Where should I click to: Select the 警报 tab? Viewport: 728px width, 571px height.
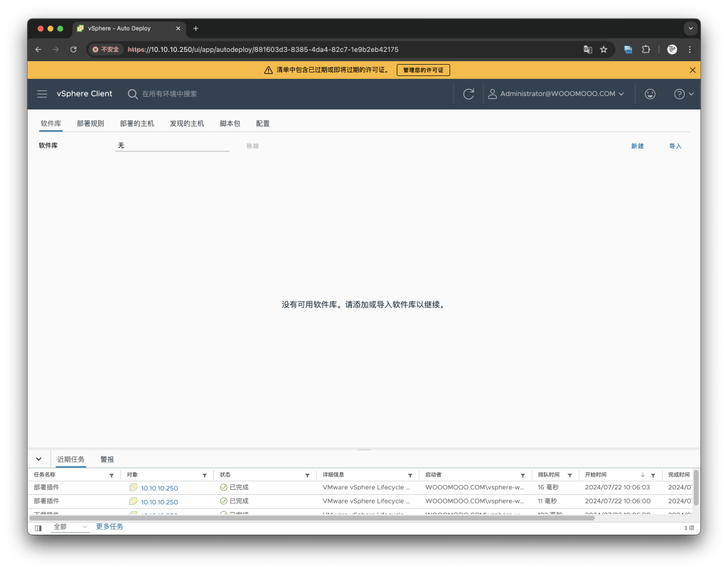coord(107,459)
